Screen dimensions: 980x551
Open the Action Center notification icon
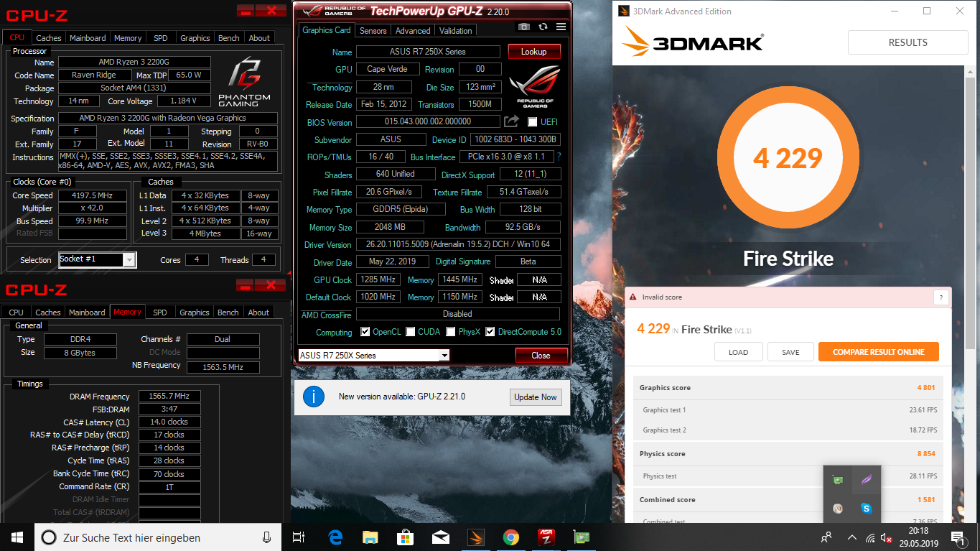tap(957, 537)
